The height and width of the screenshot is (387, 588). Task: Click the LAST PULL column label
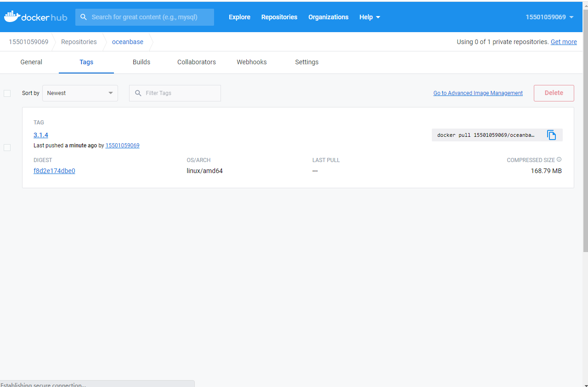click(x=326, y=160)
